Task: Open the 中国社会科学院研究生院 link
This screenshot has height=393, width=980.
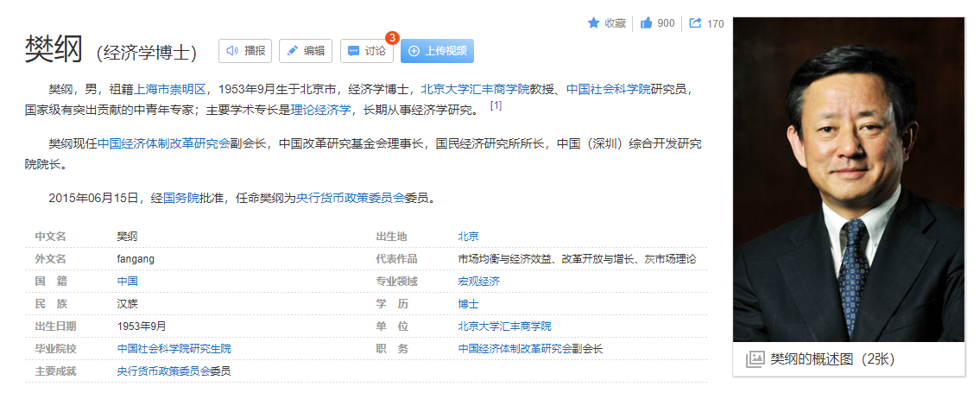Action: 174,349
